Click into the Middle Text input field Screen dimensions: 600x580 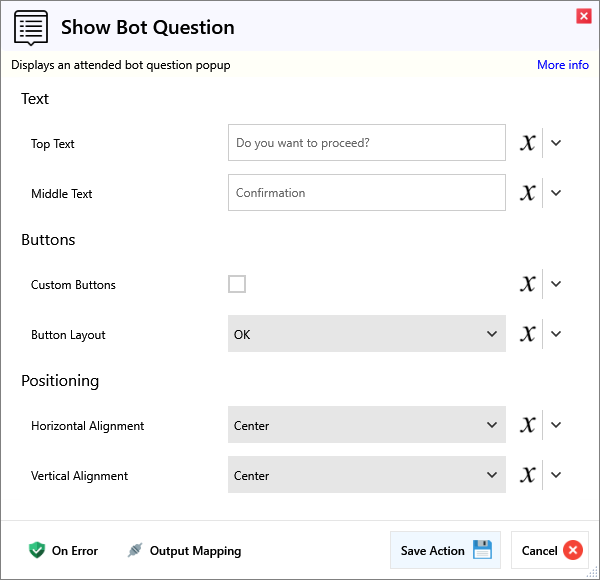[x=366, y=193]
